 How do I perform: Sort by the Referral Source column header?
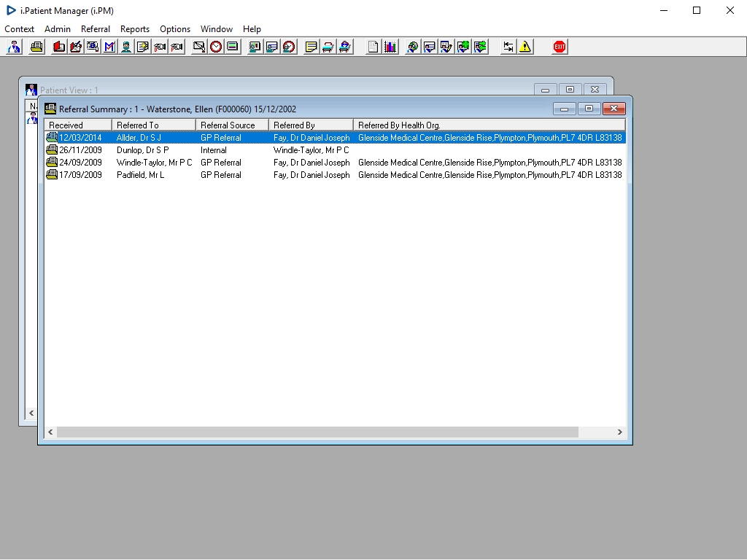point(232,125)
